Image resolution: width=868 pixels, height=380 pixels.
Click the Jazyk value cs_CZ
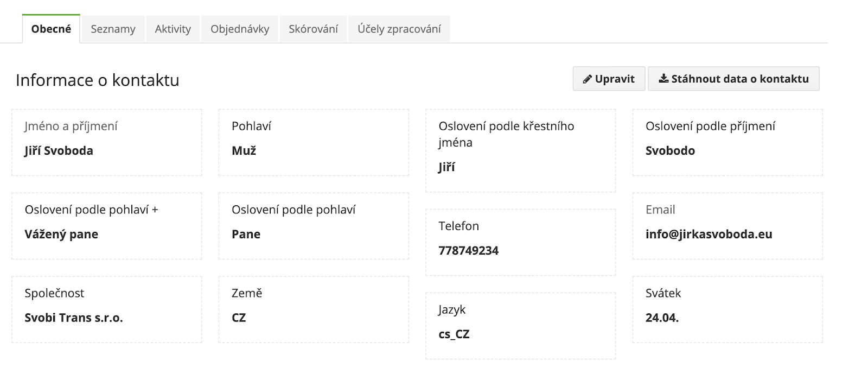click(x=454, y=334)
